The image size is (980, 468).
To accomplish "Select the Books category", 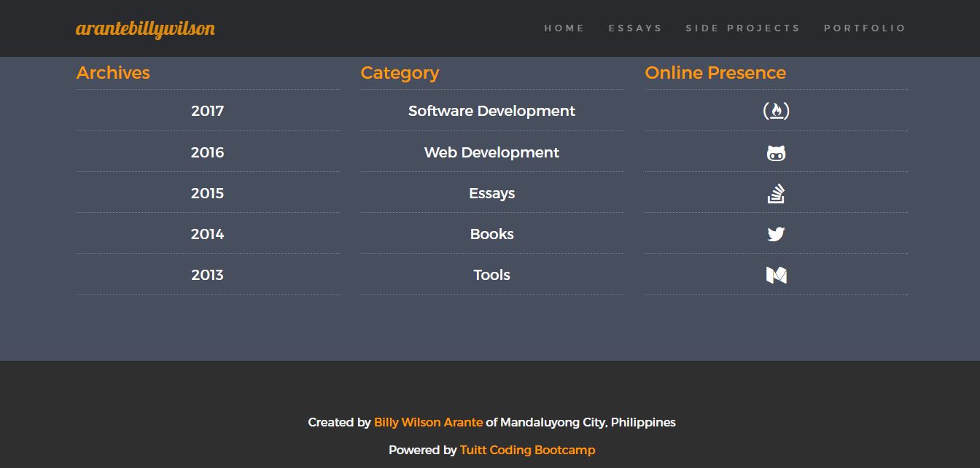I will [491, 234].
